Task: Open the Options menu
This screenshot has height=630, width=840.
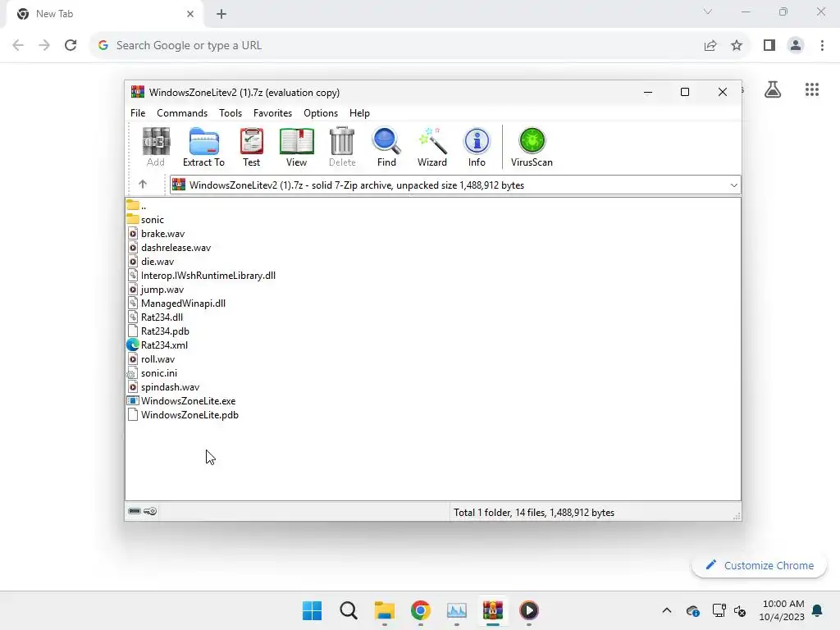Action: 321,113
